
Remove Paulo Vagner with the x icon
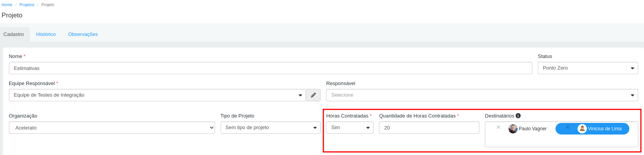pos(498,127)
